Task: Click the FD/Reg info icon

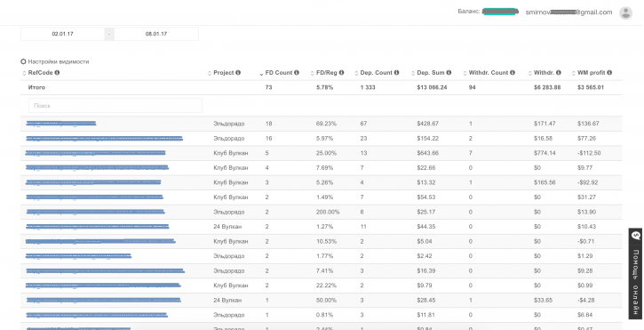Action: pos(341,72)
